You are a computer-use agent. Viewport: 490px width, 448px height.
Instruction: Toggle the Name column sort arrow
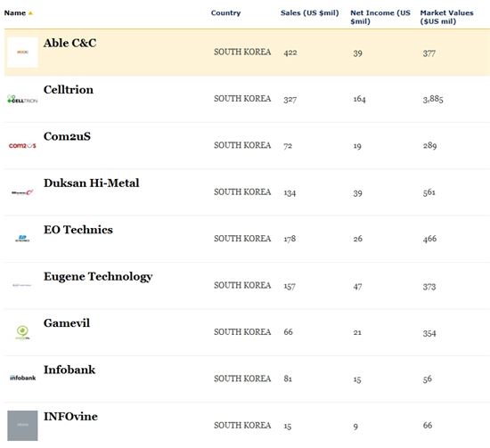coord(30,13)
